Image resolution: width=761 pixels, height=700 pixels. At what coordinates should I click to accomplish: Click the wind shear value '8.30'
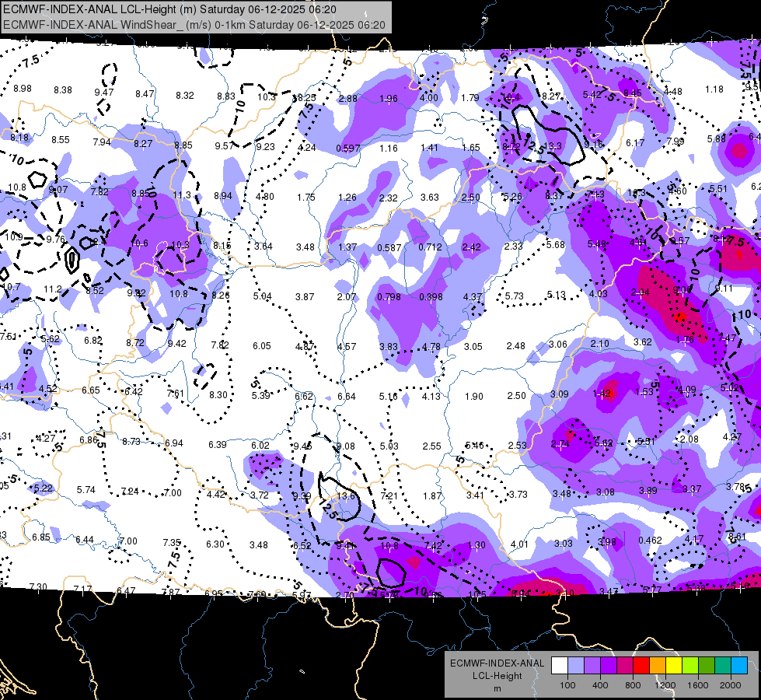click(218, 395)
